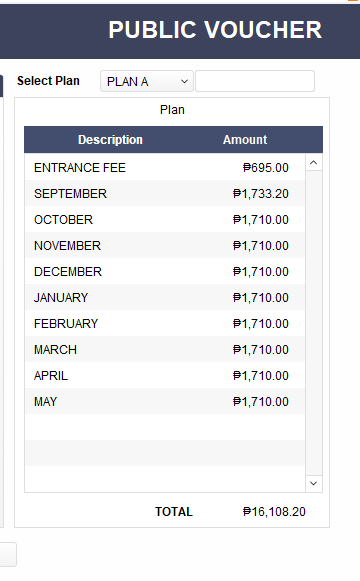360x581 pixels.
Task: Click the empty field beside PLAN A
Action: pyautogui.click(x=255, y=81)
